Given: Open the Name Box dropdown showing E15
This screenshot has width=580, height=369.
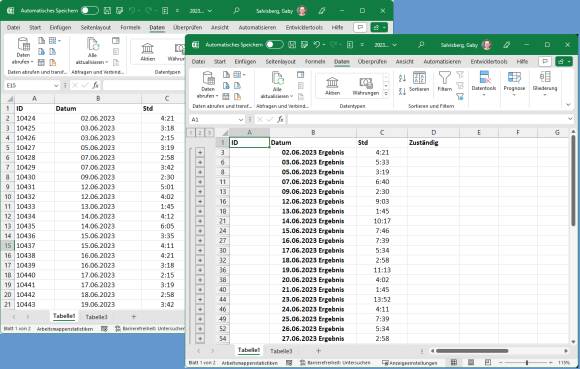Looking at the screenshot, I should [x=56, y=85].
